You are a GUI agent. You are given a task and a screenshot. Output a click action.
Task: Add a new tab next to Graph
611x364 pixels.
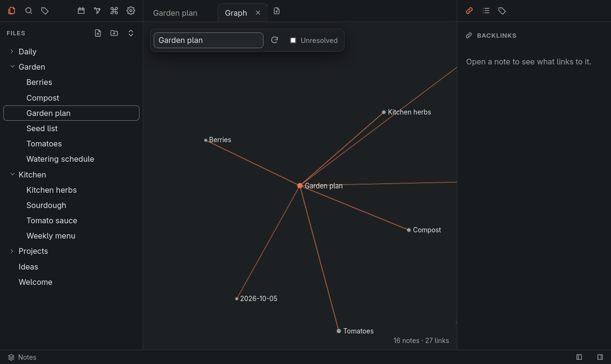(x=277, y=11)
